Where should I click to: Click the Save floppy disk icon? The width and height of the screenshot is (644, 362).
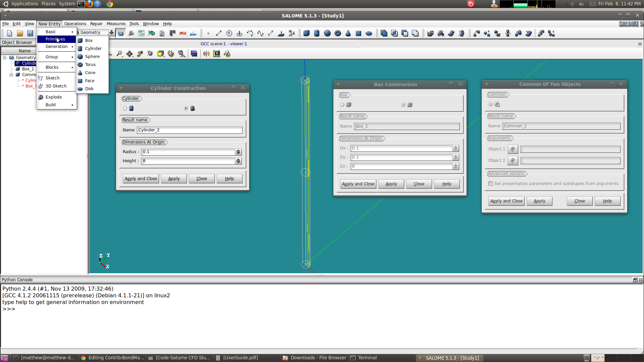[x=30, y=33]
